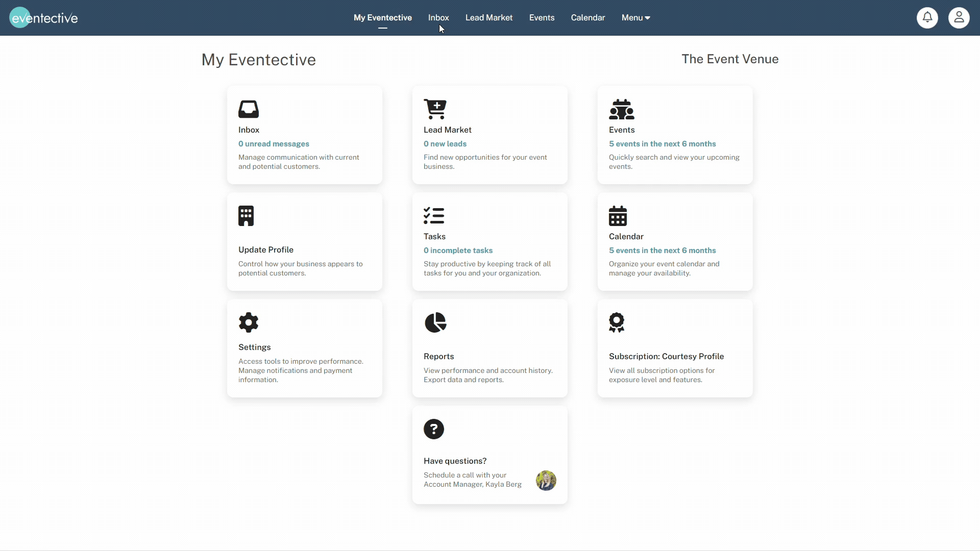The image size is (980, 551).
Task: Click The Event Venue name heading
Action: coord(730,59)
